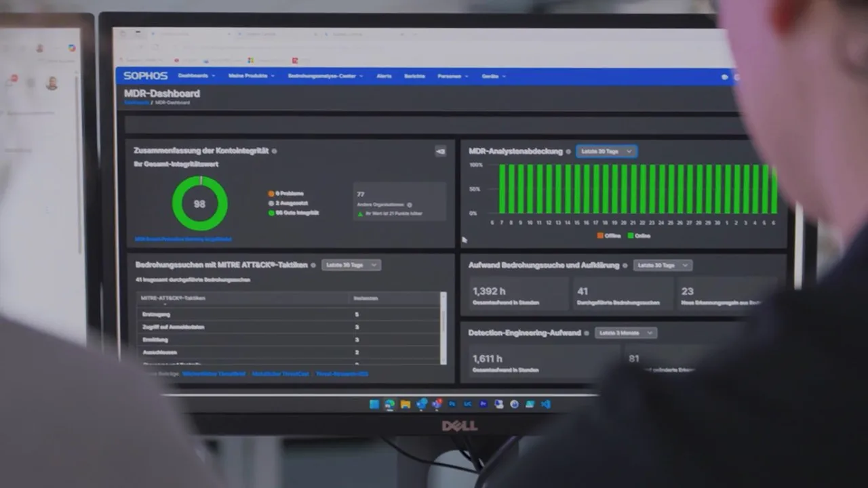Expand the Meine Produkte menu
Viewport: 868px width, 488px height.
[252, 76]
